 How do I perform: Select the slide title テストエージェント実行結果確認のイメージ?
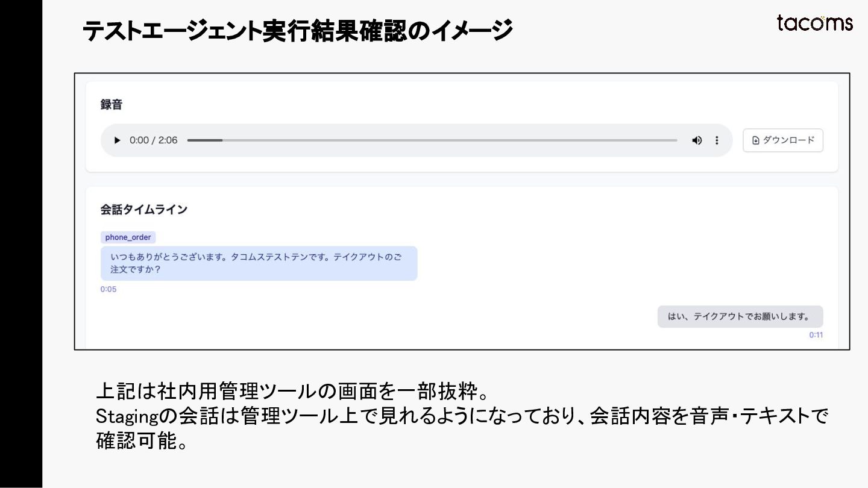[297, 31]
